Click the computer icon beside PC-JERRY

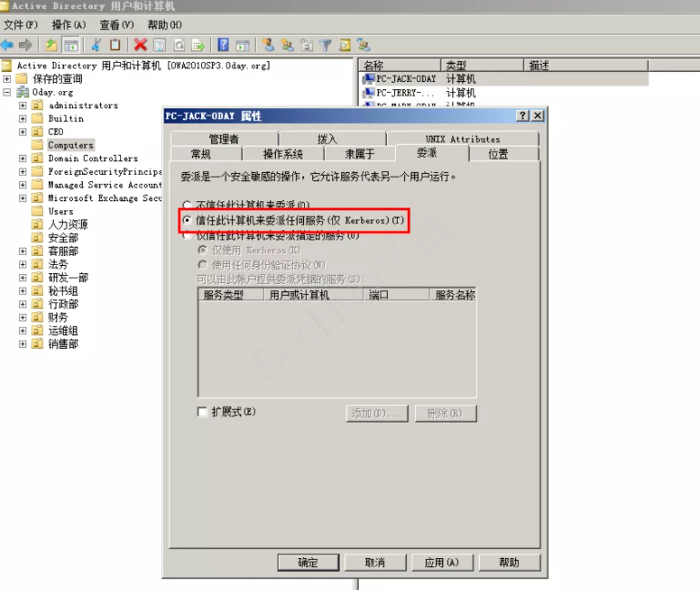[369, 93]
